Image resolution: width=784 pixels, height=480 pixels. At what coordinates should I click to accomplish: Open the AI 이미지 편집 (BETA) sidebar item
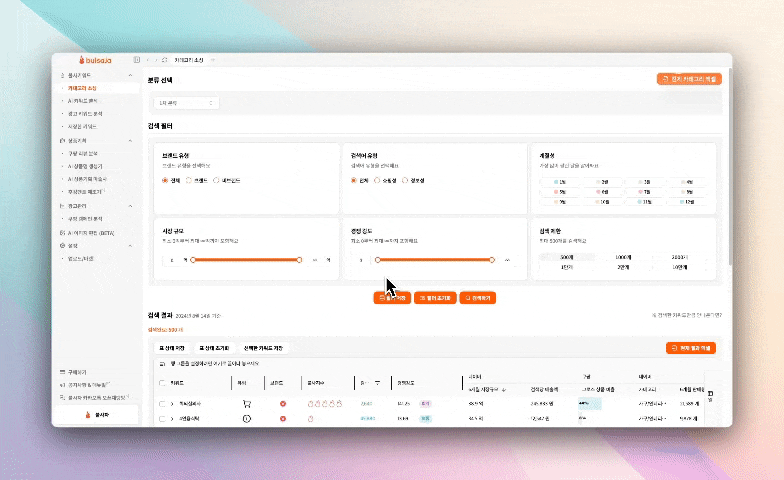coord(91,233)
